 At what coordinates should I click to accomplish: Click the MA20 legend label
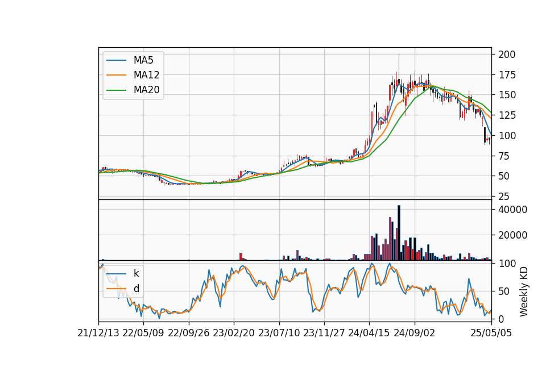point(146,90)
